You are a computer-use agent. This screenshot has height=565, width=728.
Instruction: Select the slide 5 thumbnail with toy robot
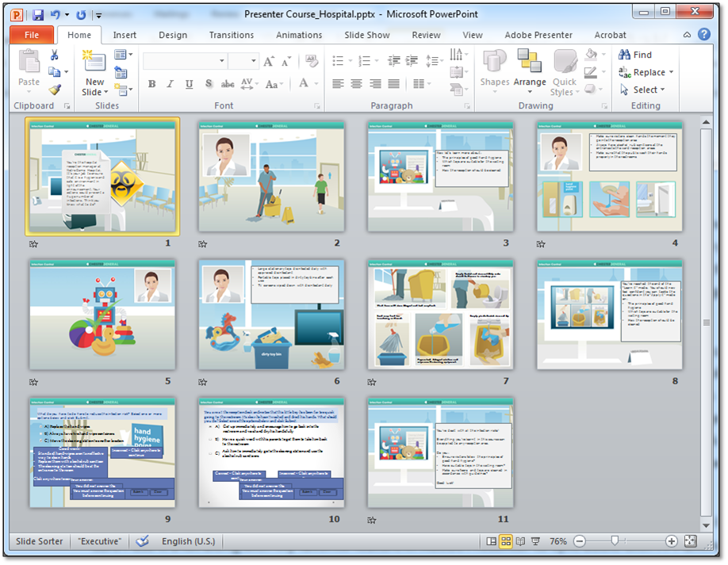[x=103, y=315]
